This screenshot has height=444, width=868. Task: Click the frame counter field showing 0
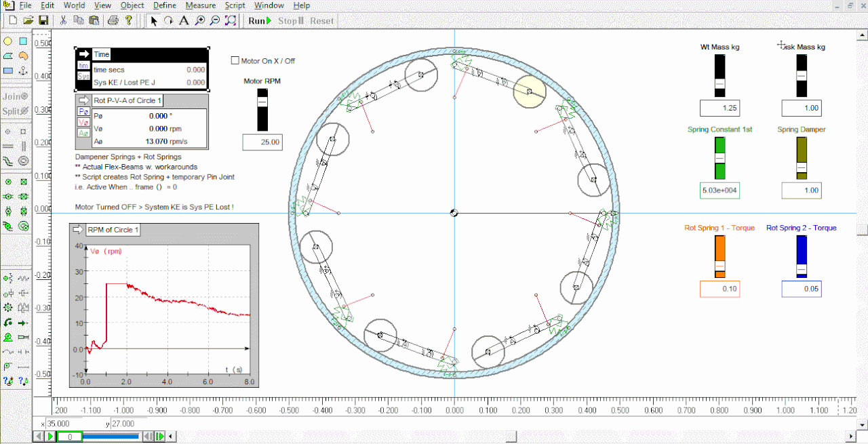click(x=69, y=437)
